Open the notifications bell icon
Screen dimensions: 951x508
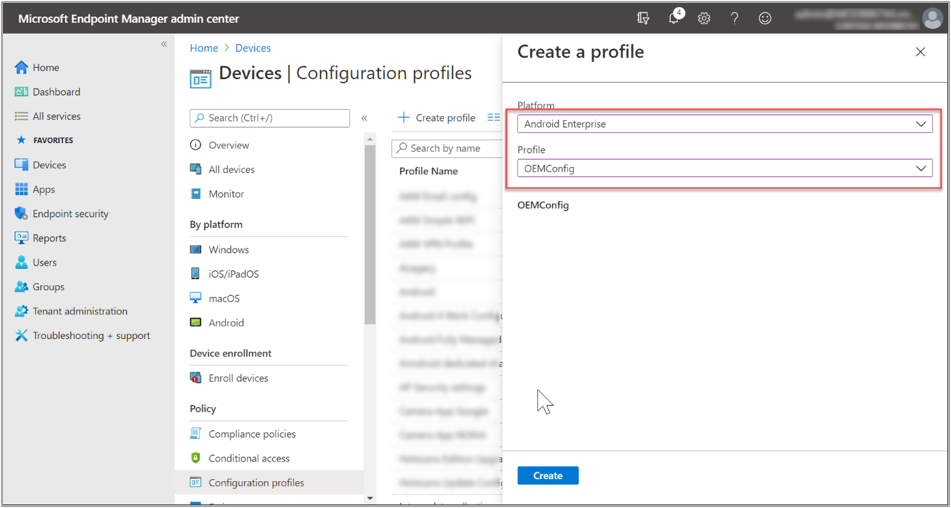[x=674, y=18]
